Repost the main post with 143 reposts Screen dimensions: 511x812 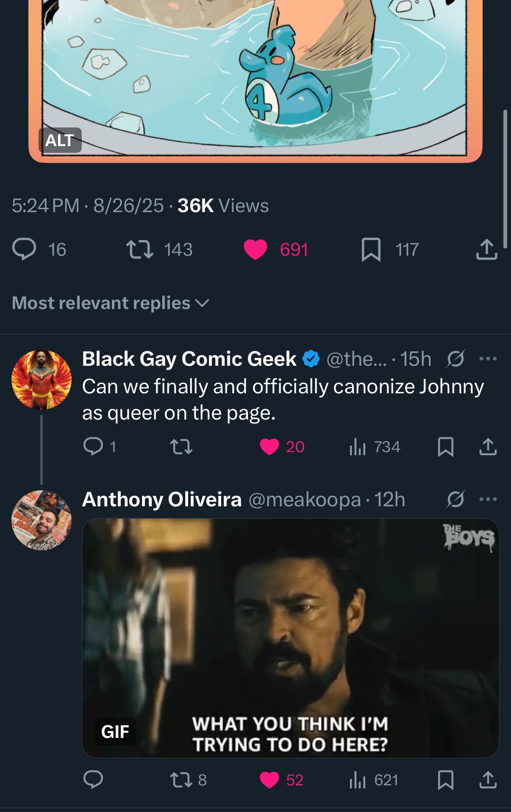coord(140,249)
